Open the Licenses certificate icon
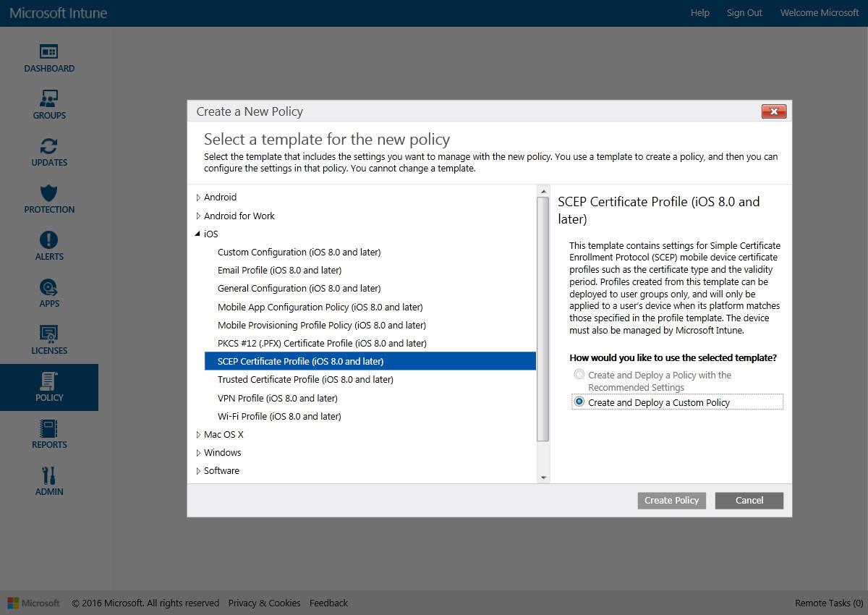Screen dimensions: 868x615 (x=48, y=334)
